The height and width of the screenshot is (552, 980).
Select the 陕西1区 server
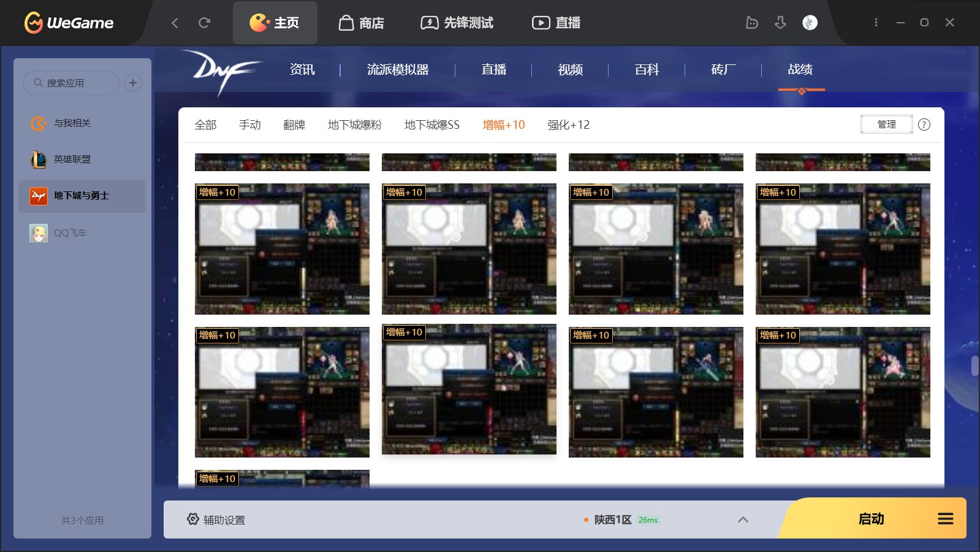(612, 519)
